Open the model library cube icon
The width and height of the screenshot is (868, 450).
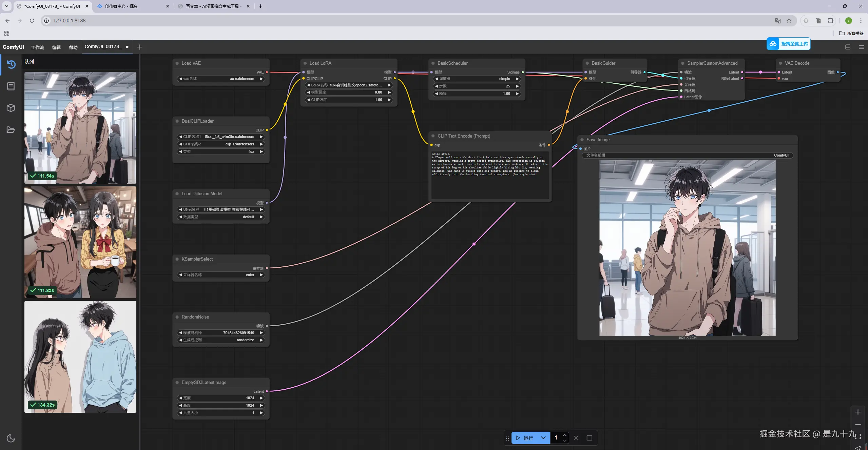click(x=11, y=108)
